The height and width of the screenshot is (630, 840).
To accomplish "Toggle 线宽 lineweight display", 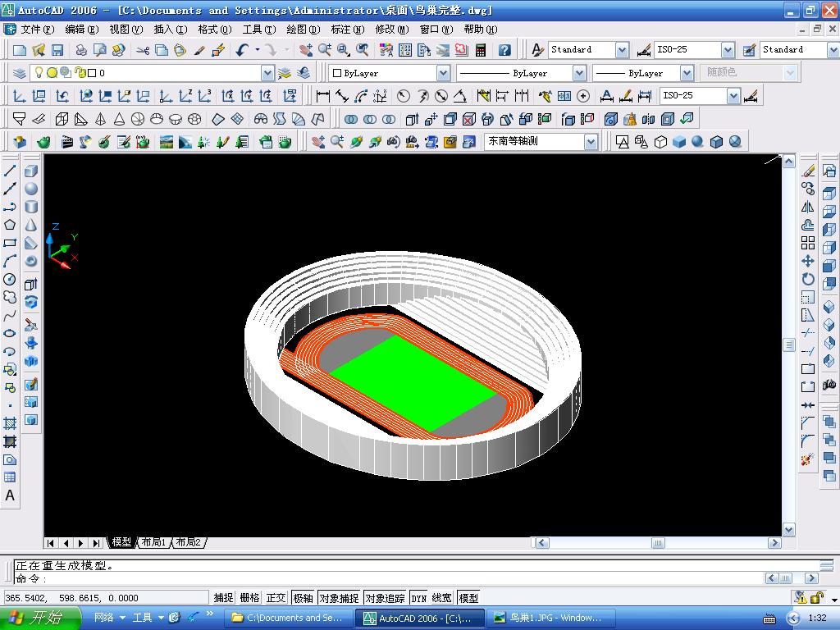I will [442, 598].
